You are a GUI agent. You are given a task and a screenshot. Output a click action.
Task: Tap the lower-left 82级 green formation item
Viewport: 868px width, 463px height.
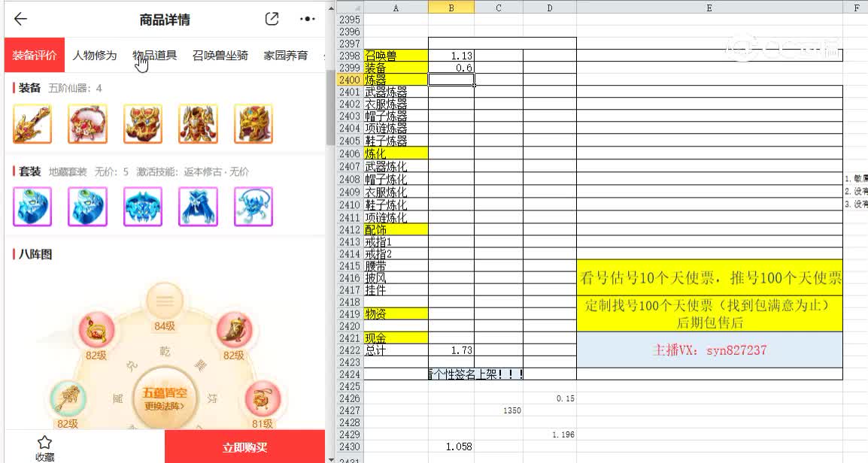68,399
